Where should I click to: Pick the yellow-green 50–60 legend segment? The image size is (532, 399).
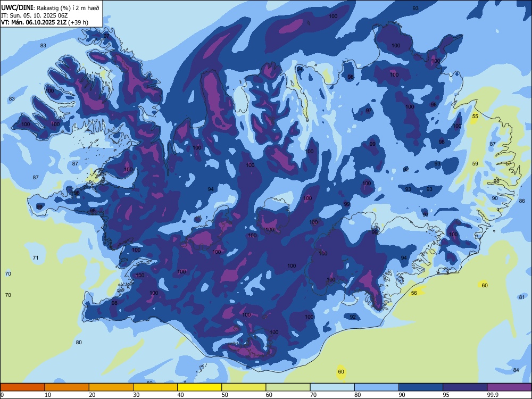[244, 387]
